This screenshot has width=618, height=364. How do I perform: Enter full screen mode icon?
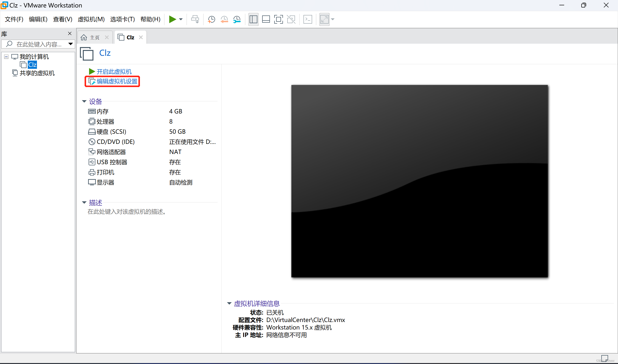tap(279, 19)
